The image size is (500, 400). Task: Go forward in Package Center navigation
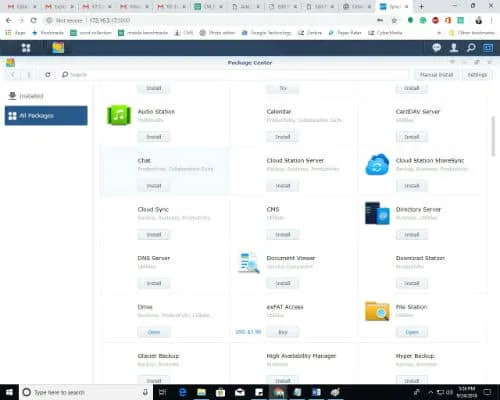29,75
